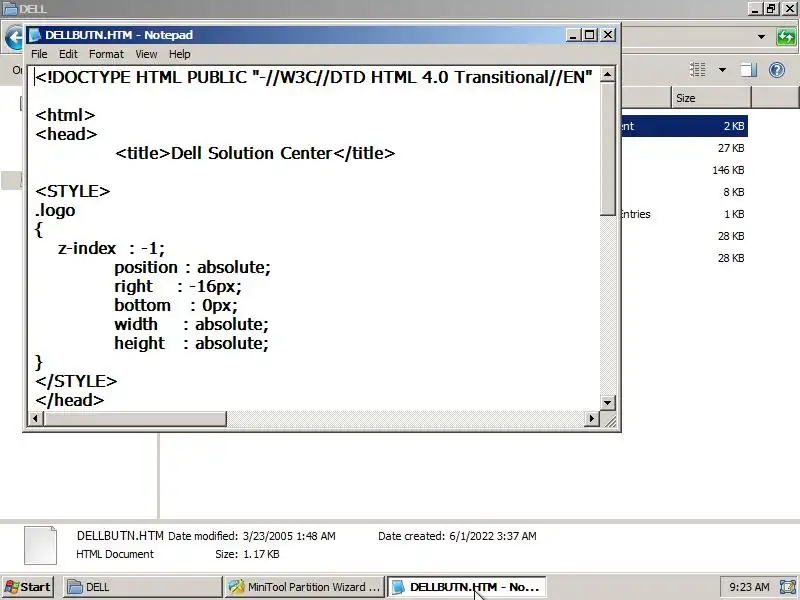800x600 pixels.
Task: Click the Notepad horizontal scrollbar left arrow
Action: tap(35, 419)
